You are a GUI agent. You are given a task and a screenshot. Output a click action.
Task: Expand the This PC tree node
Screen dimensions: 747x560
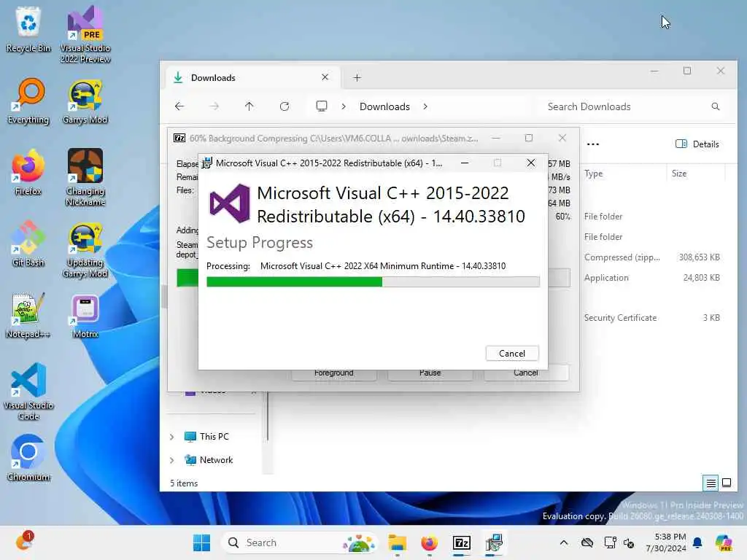click(x=172, y=437)
